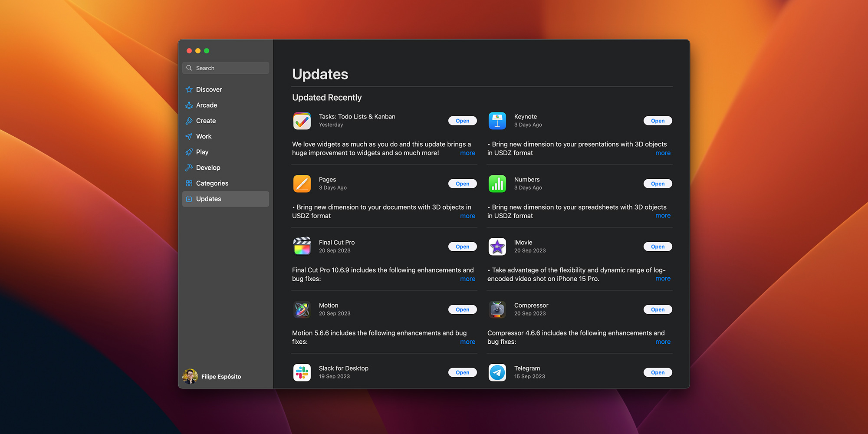Click the Tasks: Todo Lists & Kanban app icon
Viewport: 868px width, 434px height.
(302, 121)
